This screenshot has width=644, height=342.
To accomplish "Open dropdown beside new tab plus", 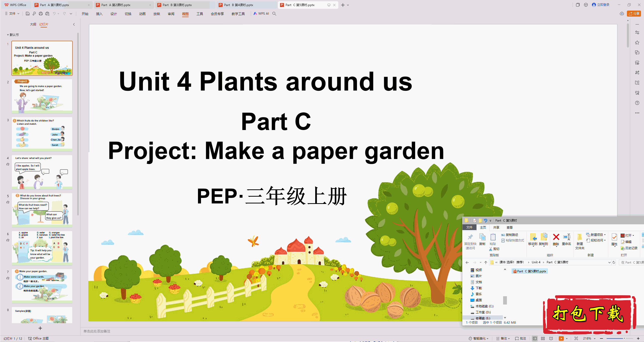I will click(x=348, y=5).
